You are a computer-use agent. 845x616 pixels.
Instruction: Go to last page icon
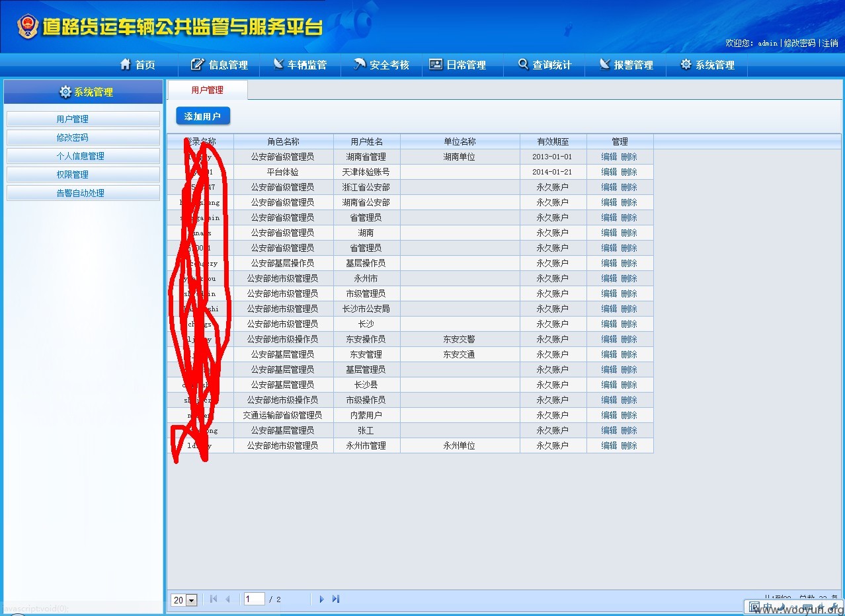tap(336, 599)
